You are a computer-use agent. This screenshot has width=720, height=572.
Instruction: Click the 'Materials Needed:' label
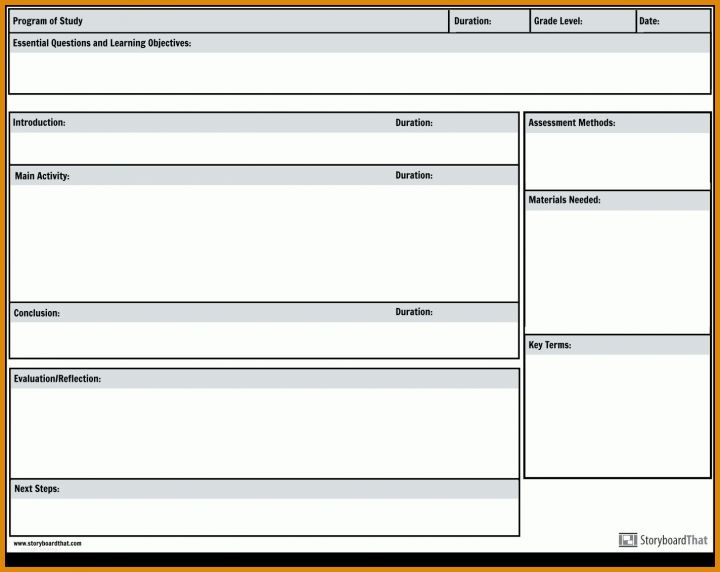pyautogui.click(x=564, y=200)
